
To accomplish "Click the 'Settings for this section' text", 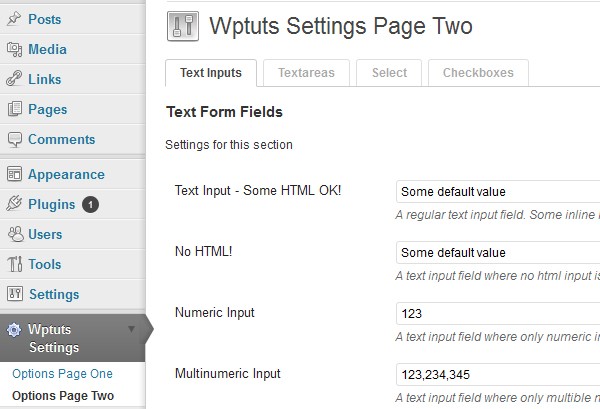I will point(229,145).
